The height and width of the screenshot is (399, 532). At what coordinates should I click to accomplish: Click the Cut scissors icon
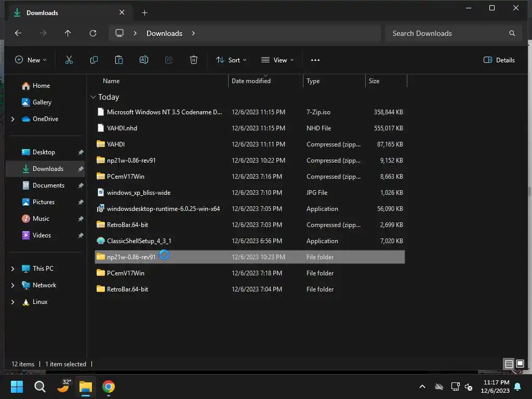(x=69, y=60)
